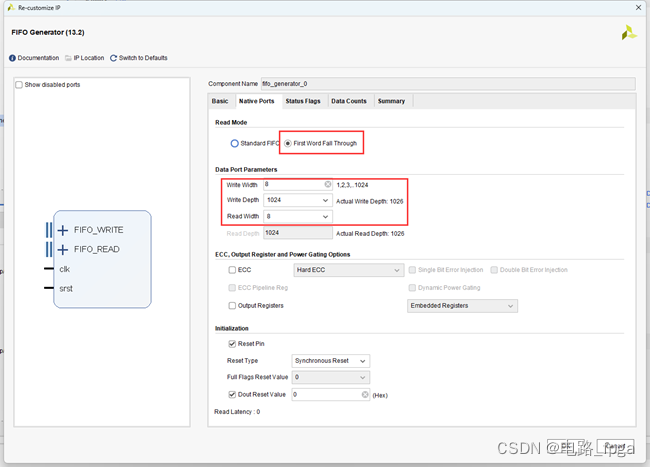The height and width of the screenshot is (467, 650).
Task: Click the IP Location folder icon
Action: click(x=68, y=58)
